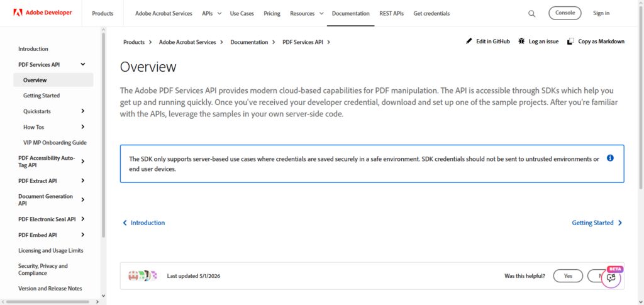Image resolution: width=644 pixels, height=305 pixels.
Task: Open the Products menu item
Action: (103, 14)
